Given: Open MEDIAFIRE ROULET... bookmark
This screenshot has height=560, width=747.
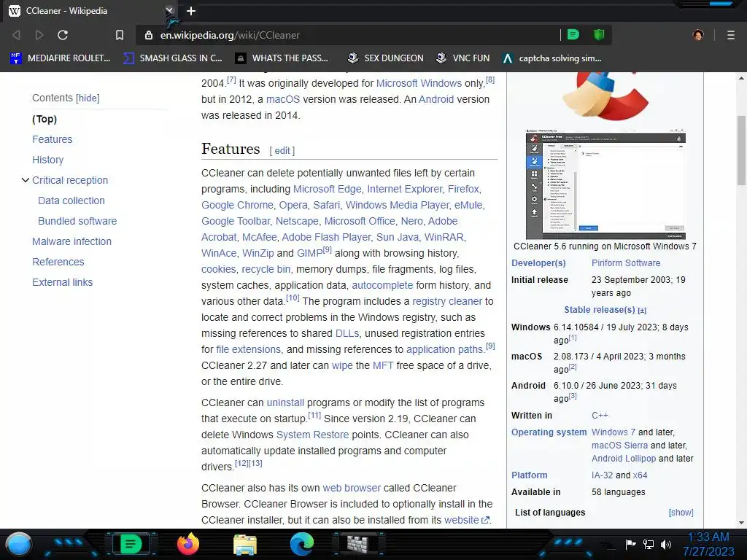Looking at the screenshot, I should [61, 58].
